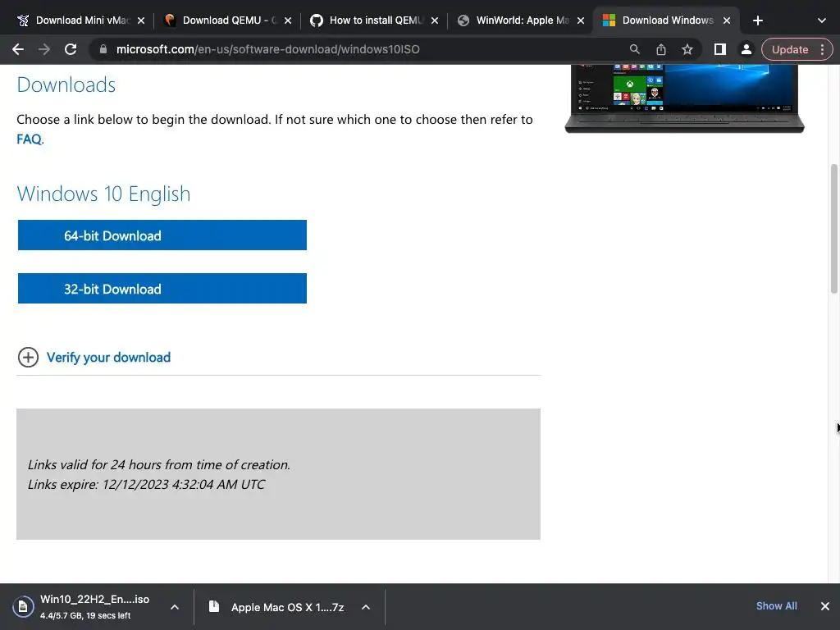Go back to the previous page

pyautogui.click(x=18, y=49)
